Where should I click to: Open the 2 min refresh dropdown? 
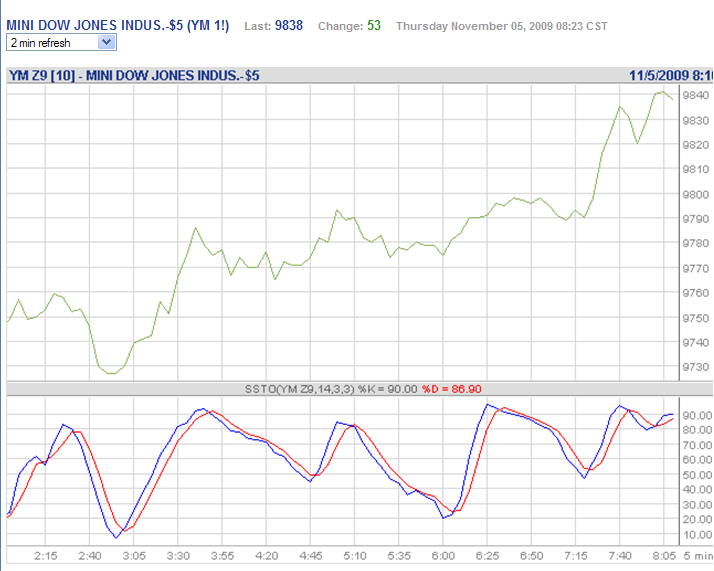(x=61, y=42)
